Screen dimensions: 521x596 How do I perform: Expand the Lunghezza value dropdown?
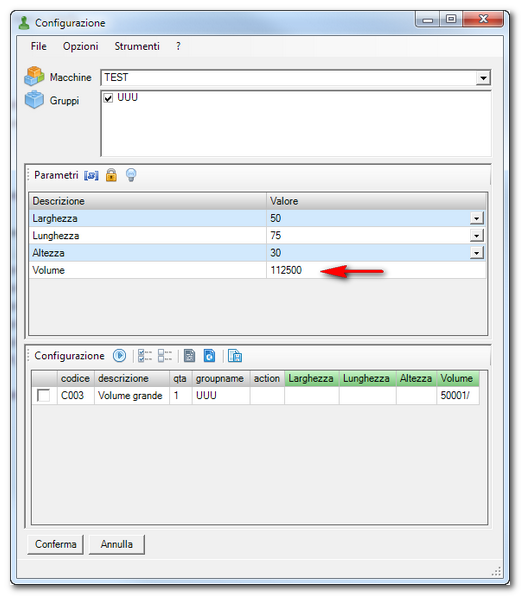[477, 236]
